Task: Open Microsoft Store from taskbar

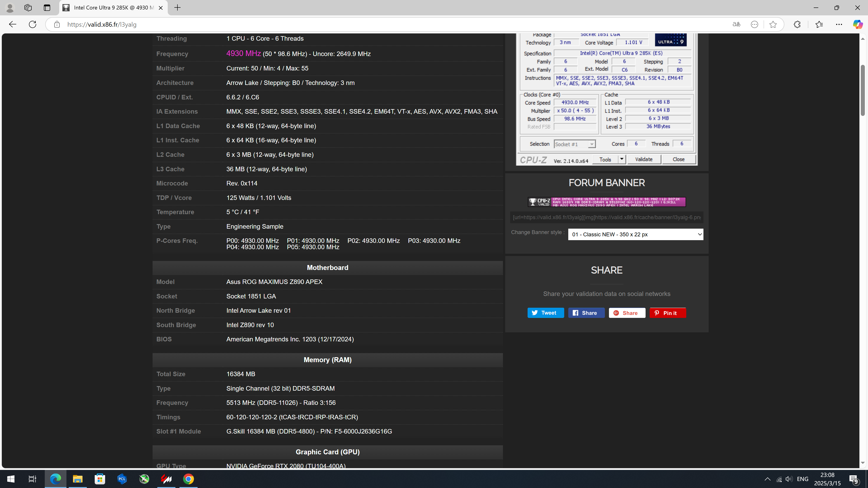Action: (x=100, y=479)
